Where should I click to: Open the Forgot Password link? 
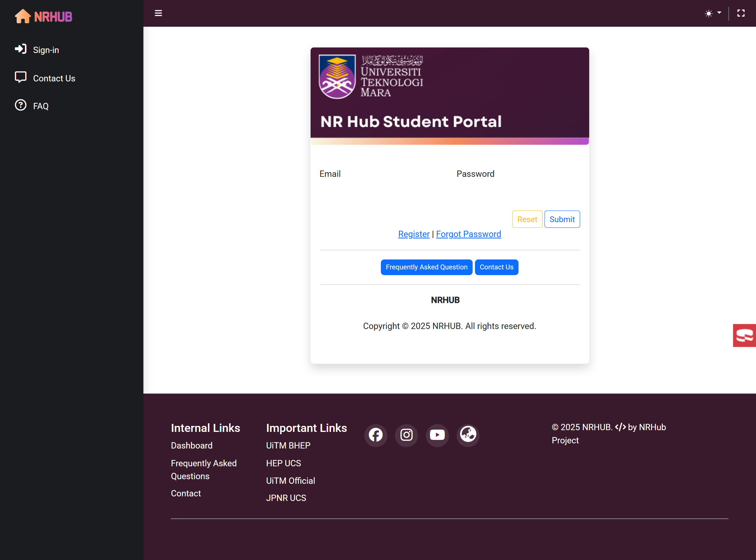(x=468, y=234)
